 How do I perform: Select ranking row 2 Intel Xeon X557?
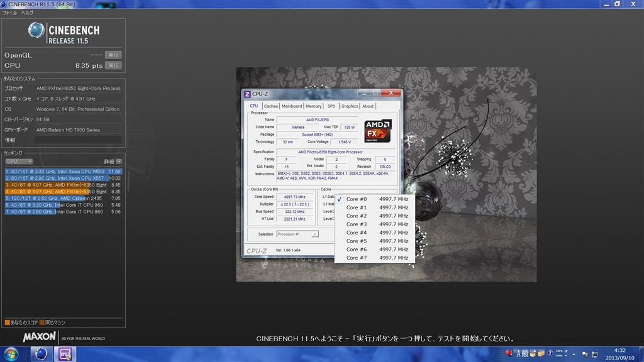click(x=64, y=178)
